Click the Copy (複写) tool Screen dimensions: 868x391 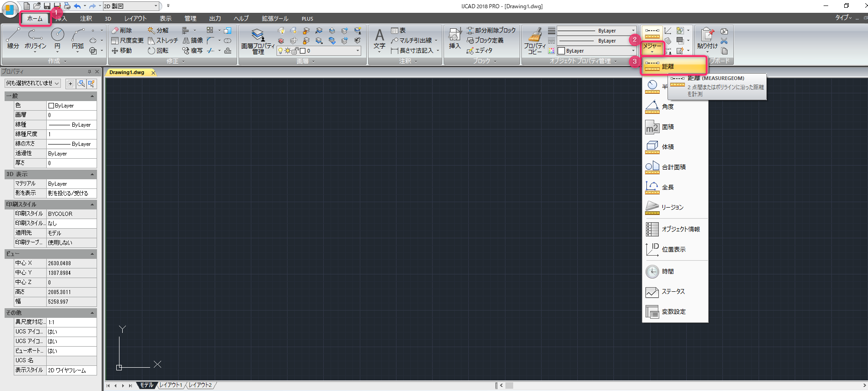point(193,50)
